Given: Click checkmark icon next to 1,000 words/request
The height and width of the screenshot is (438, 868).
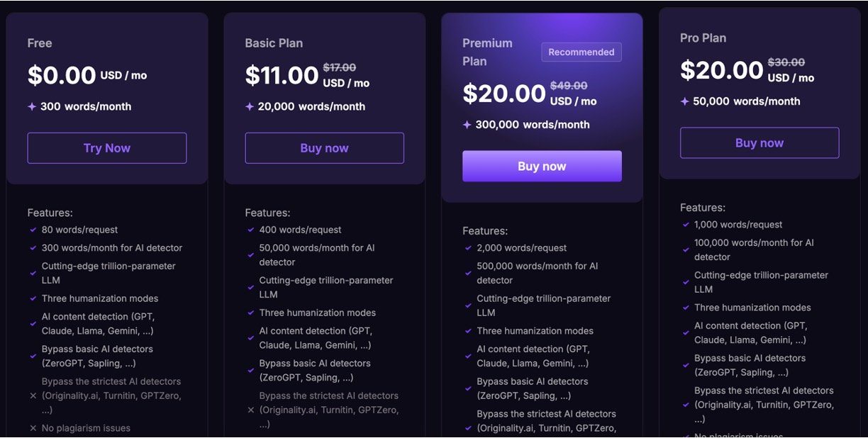Looking at the screenshot, I should click(686, 225).
